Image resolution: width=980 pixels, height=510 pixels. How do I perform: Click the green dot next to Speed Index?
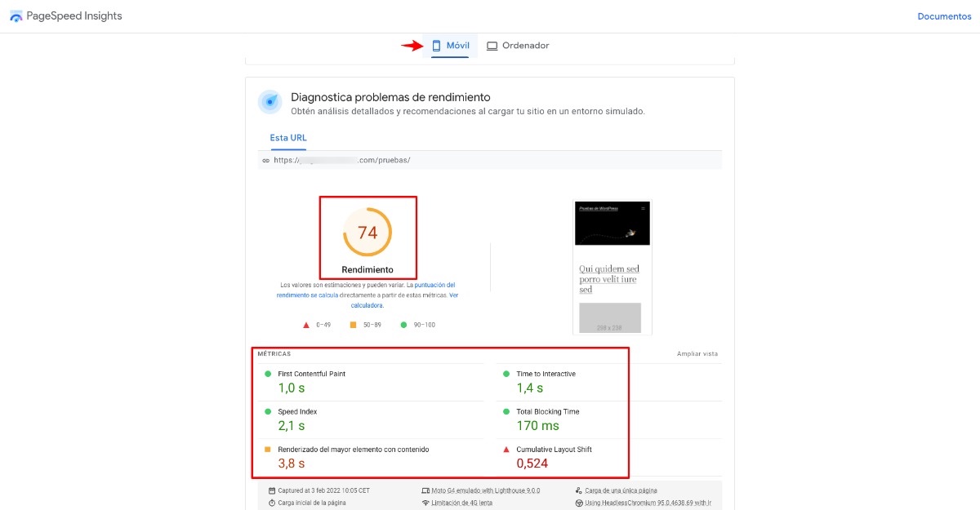(x=267, y=412)
